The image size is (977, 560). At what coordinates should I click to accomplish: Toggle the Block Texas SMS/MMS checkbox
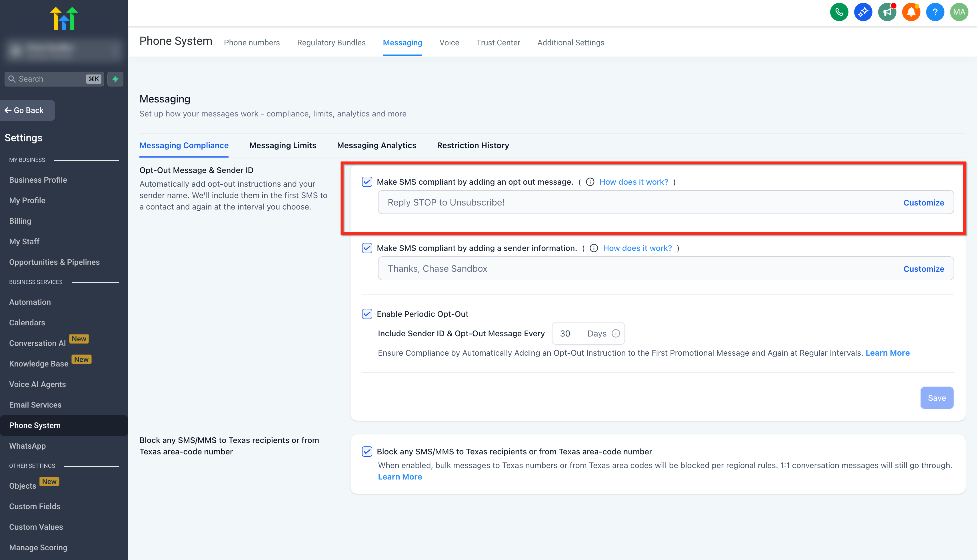click(367, 452)
